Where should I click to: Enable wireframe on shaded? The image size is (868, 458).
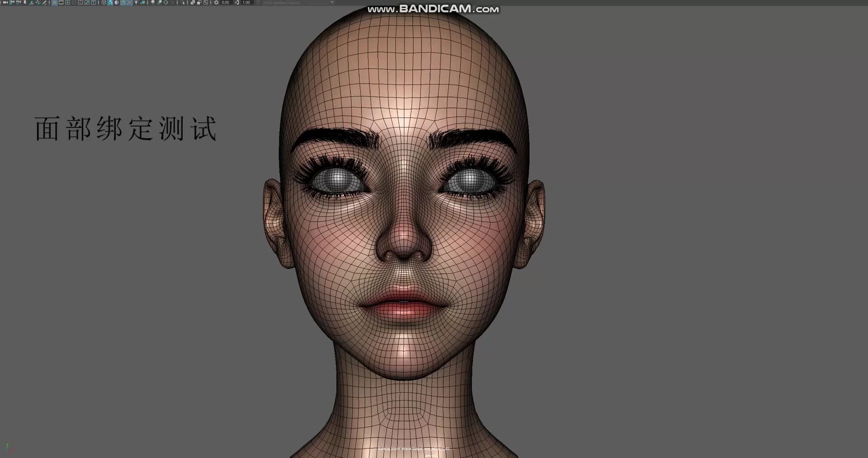(x=123, y=3)
